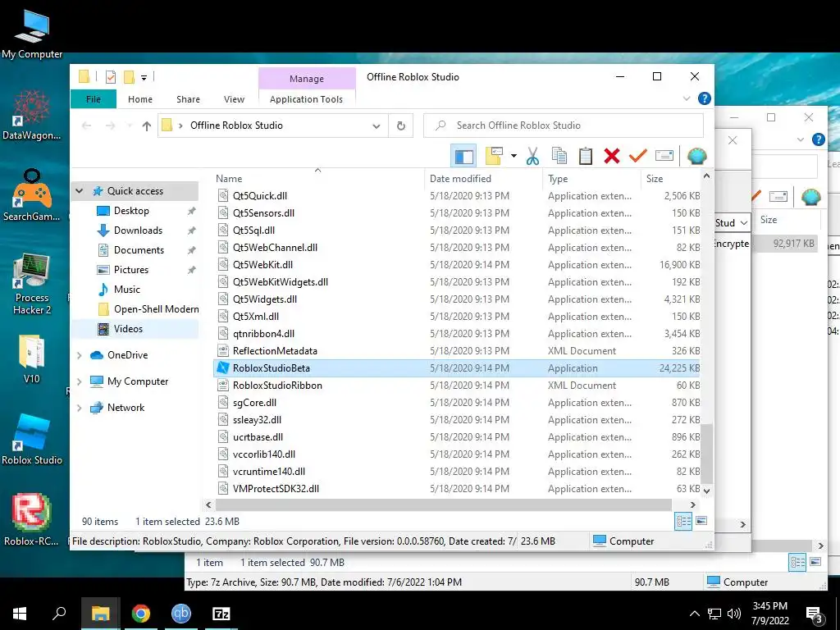Open Downloads in Quick access
840x630 pixels.
point(138,231)
